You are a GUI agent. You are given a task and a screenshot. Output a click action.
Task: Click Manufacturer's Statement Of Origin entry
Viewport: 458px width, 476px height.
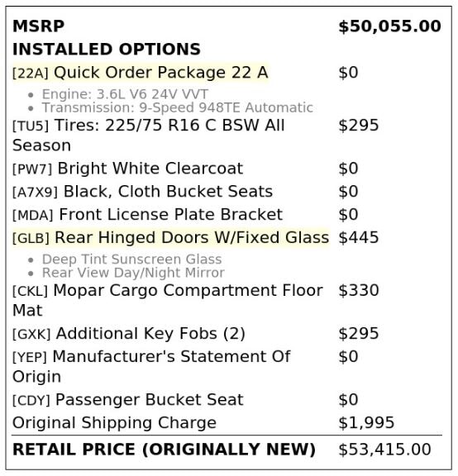click(151, 366)
